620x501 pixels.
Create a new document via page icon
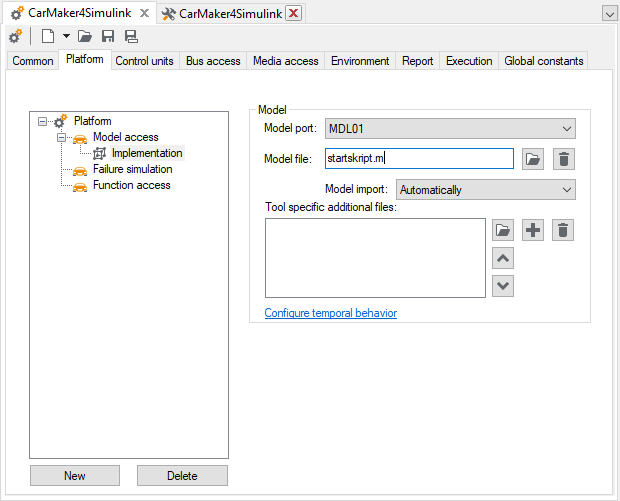(x=48, y=36)
